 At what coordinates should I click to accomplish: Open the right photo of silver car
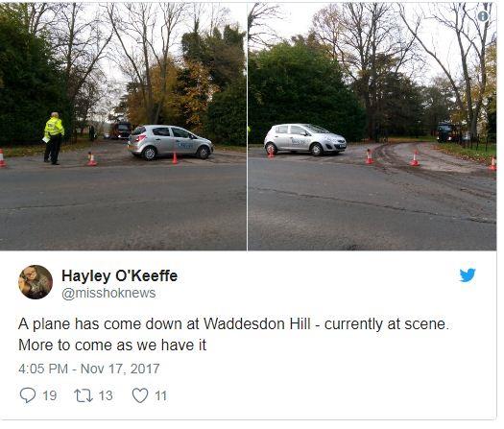pos(372,127)
